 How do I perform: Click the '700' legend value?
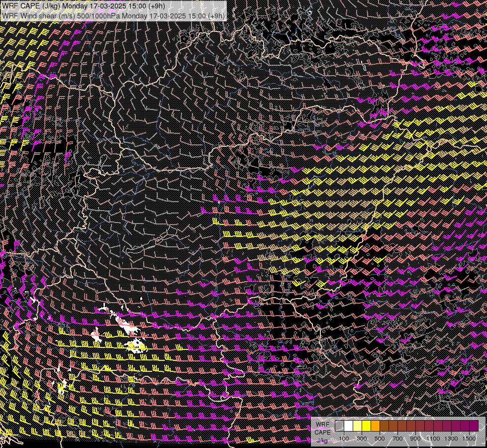397,439
